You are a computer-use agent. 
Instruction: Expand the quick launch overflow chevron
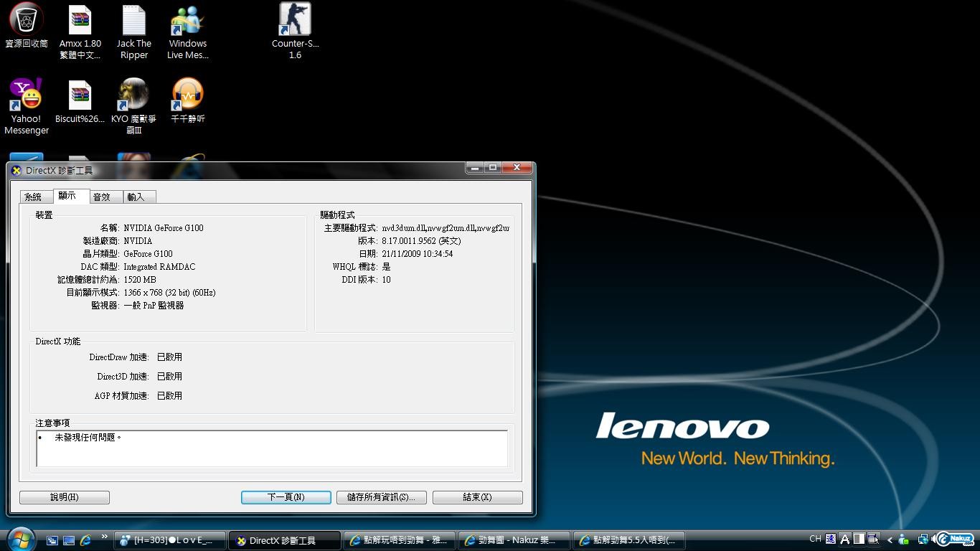coord(105,537)
